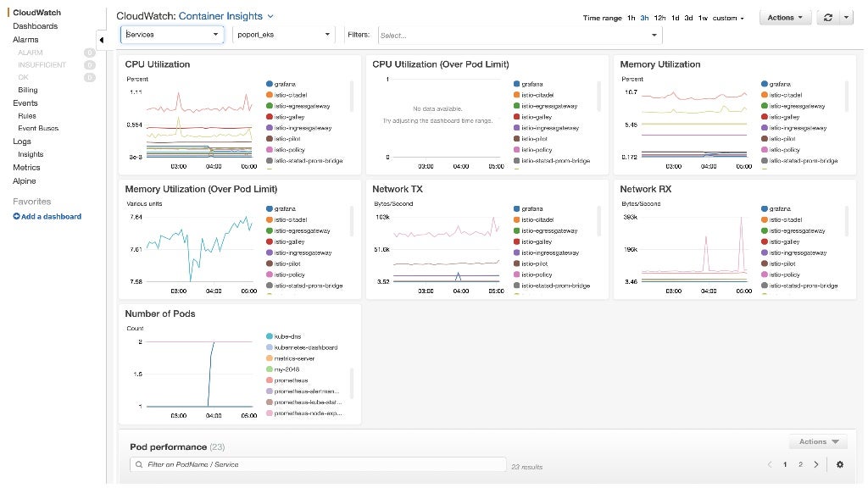Image resolution: width=868 pixels, height=488 pixels.
Task: Collapse the left navigation sidebar arrow
Action: pyautogui.click(x=102, y=40)
